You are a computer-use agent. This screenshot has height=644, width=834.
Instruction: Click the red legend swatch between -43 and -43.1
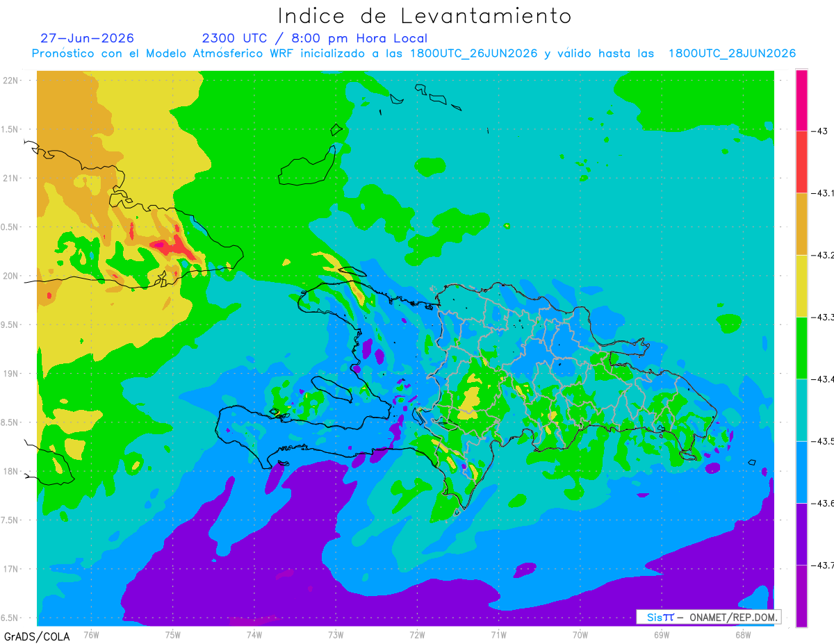pos(801,162)
